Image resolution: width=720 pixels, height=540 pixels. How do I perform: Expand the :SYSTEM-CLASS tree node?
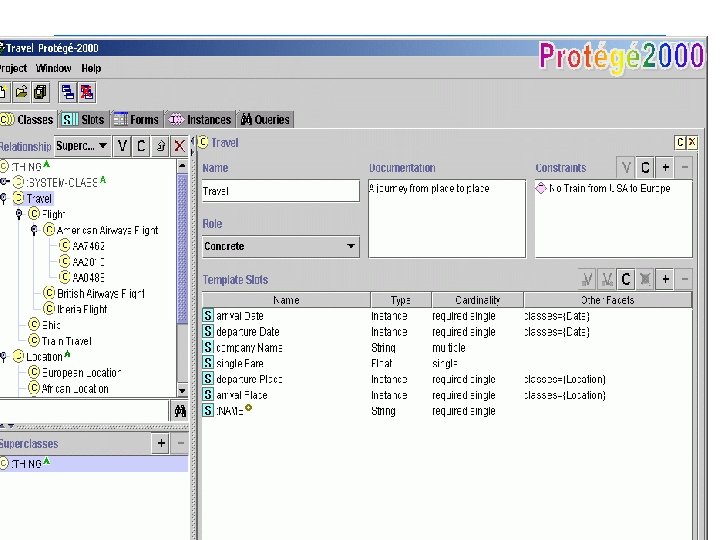pos(4,181)
